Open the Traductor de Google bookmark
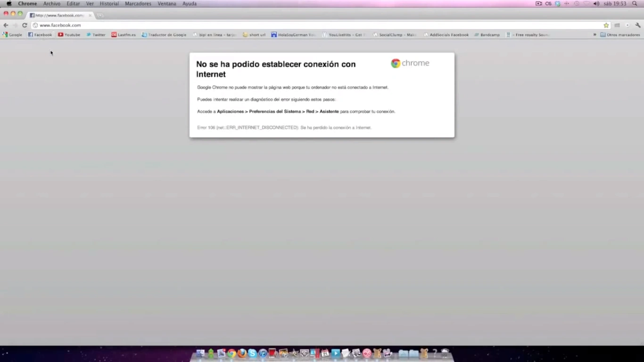Image resolution: width=644 pixels, height=362 pixels. click(164, 34)
